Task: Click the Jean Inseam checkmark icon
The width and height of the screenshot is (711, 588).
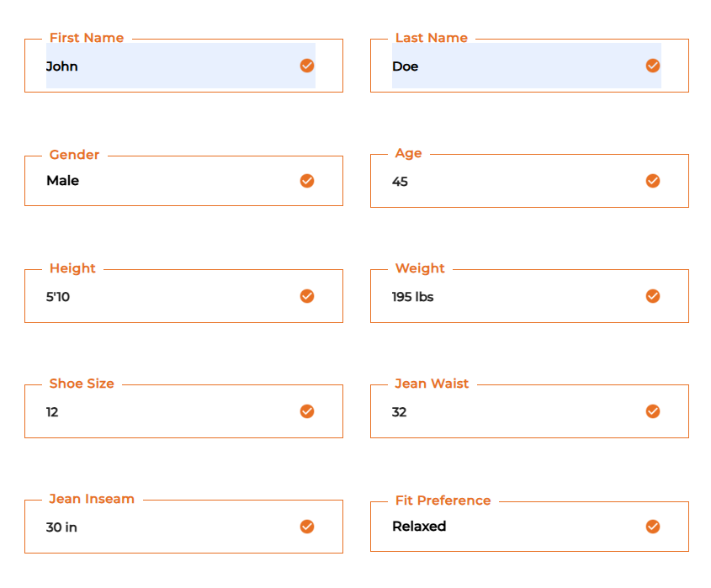Action: [307, 527]
